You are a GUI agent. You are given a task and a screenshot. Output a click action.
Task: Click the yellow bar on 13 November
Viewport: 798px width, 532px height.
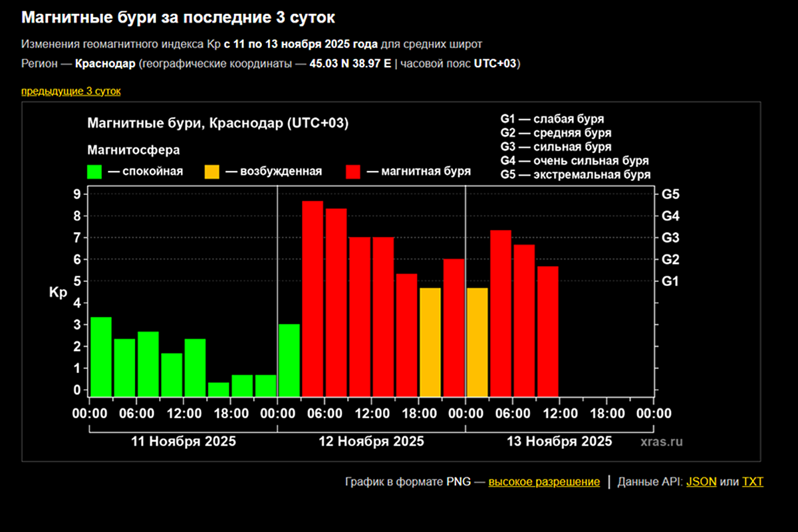pos(477,342)
